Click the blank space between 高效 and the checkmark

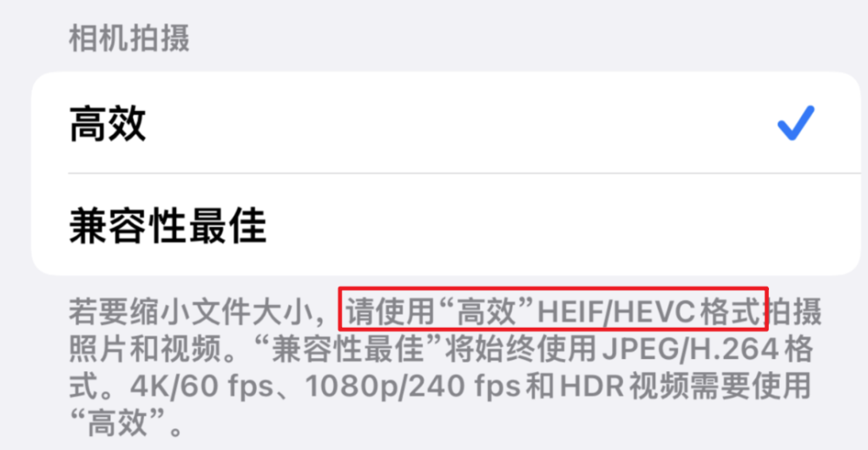click(459, 123)
